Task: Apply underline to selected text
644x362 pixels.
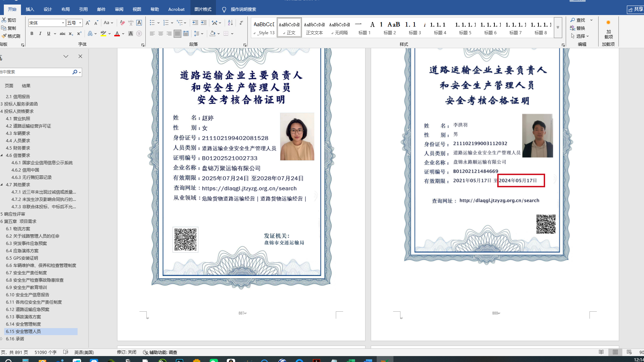Action: [49, 34]
